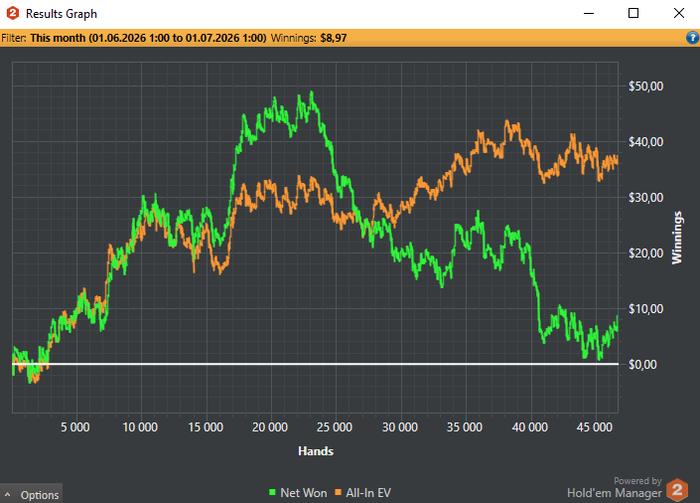Open the blue help icon
Viewport: 700px width, 503px height.
coord(692,37)
